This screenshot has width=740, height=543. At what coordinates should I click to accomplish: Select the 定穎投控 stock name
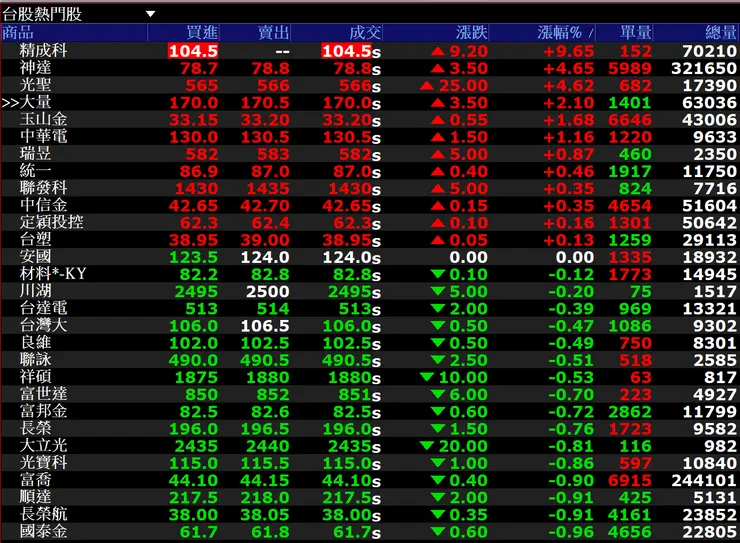coord(51,222)
